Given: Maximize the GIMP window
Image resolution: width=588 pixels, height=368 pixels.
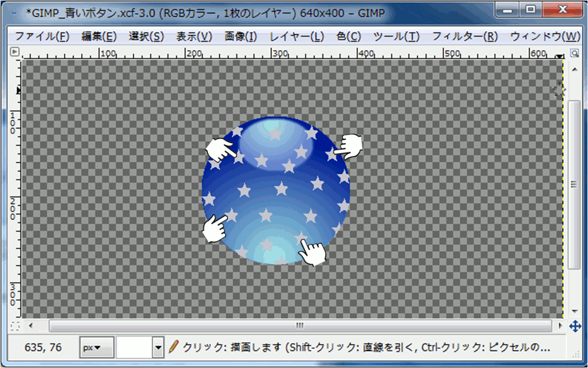Looking at the screenshot, I should [x=531, y=9].
